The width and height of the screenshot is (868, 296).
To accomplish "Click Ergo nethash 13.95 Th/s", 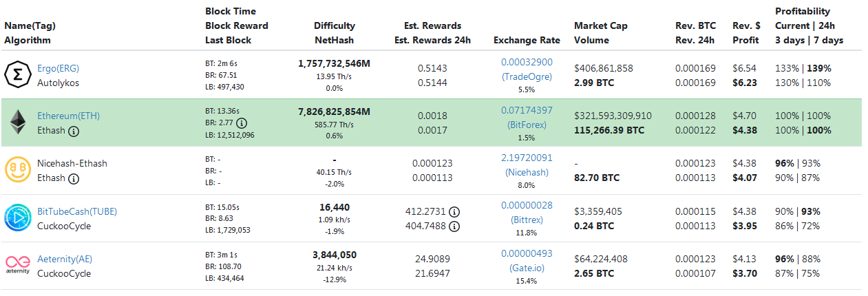I will [x=335, y=75].
